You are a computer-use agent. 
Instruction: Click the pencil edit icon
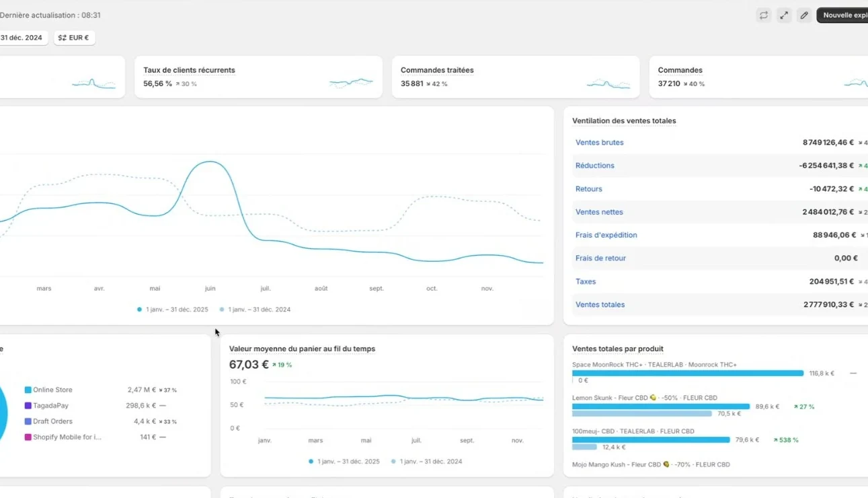coord(804,15)
